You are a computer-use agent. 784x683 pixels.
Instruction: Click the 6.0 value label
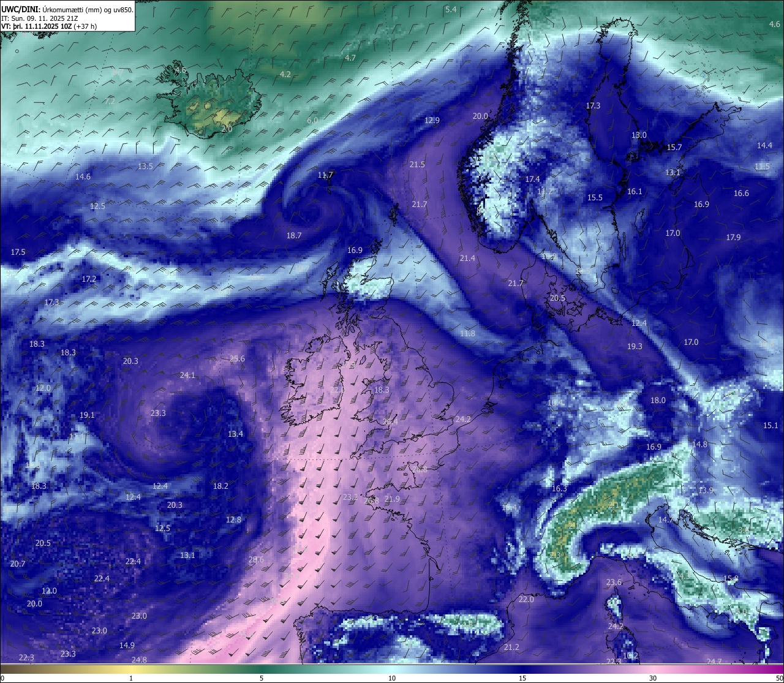click(312, 121)
